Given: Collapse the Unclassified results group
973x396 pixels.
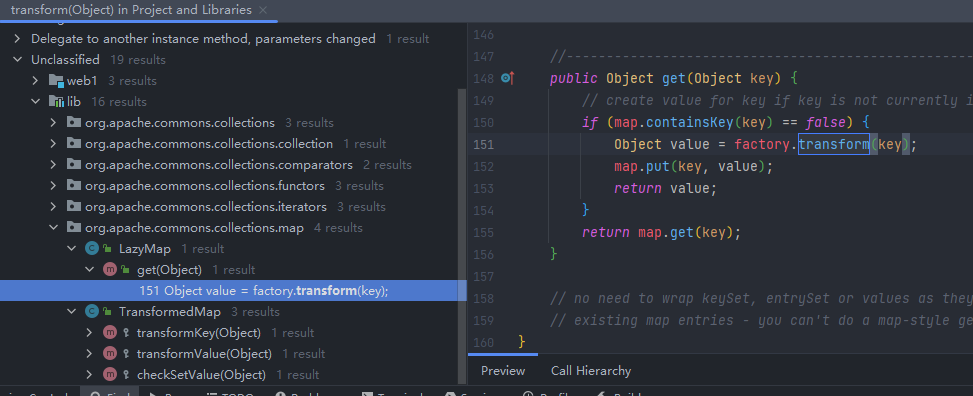Looking at the screenshot, I should tap(17, 60).
